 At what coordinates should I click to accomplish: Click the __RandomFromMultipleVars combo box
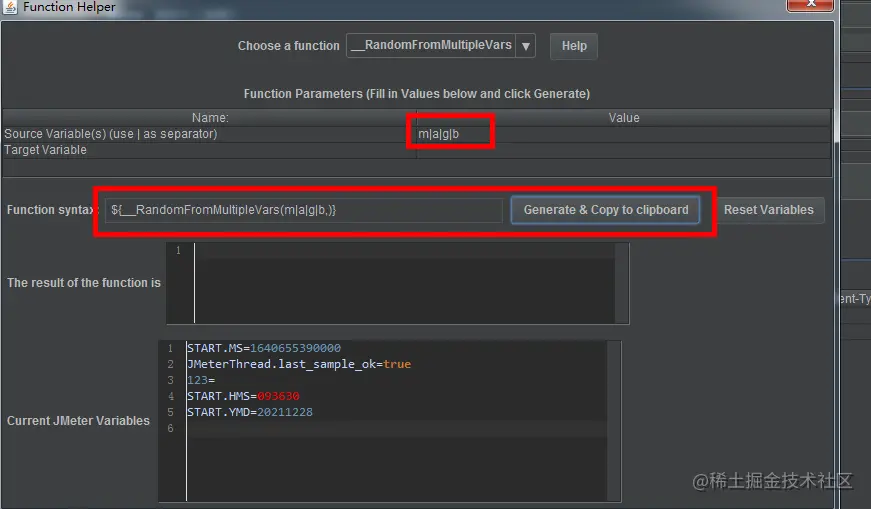[x=440, y=46]
